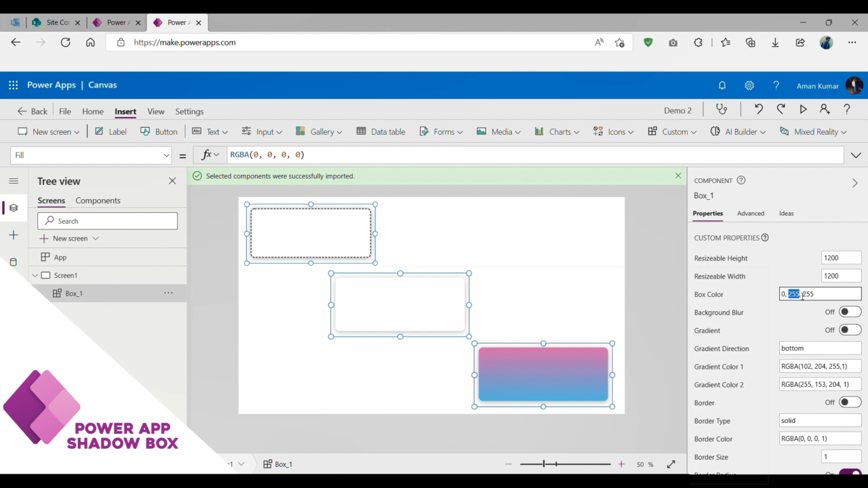The height and width of the screenshot is (488, 868).
Task: Close the Tree view pane
Action: [172, 181]
